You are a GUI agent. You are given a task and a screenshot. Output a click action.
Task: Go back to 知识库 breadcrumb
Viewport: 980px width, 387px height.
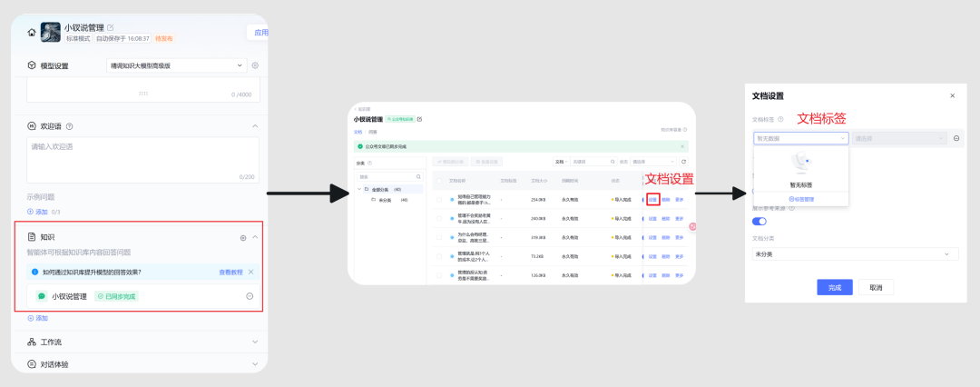click(x=362, y=109)
